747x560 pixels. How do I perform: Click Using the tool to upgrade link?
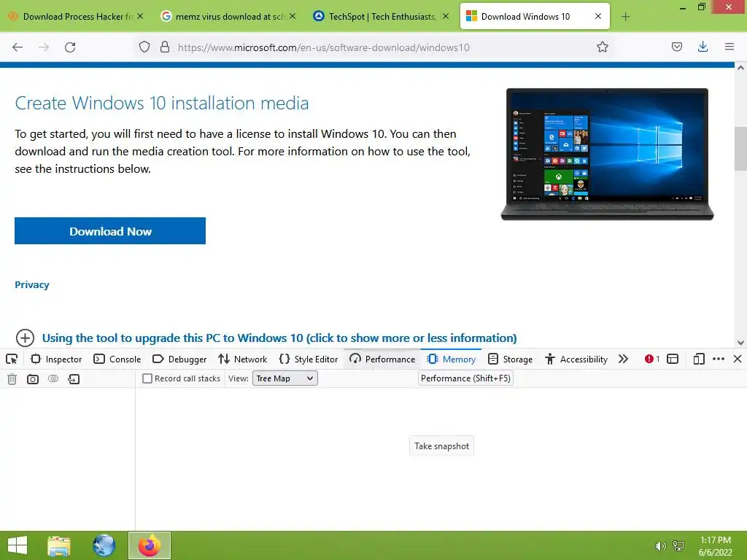(279, 338)
